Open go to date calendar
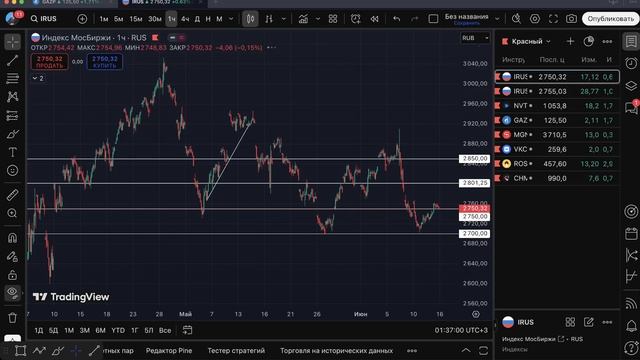 coord(187,330)
